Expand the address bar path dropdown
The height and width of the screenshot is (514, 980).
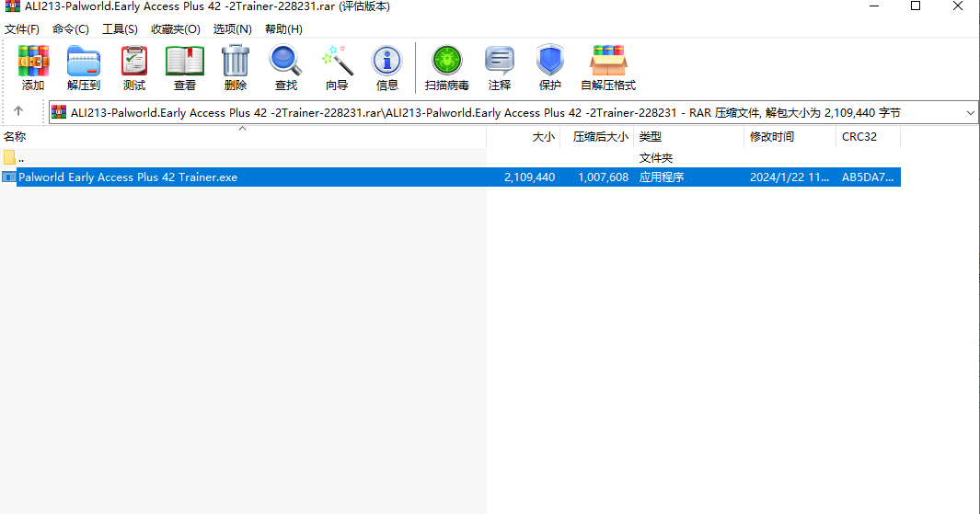970,113
